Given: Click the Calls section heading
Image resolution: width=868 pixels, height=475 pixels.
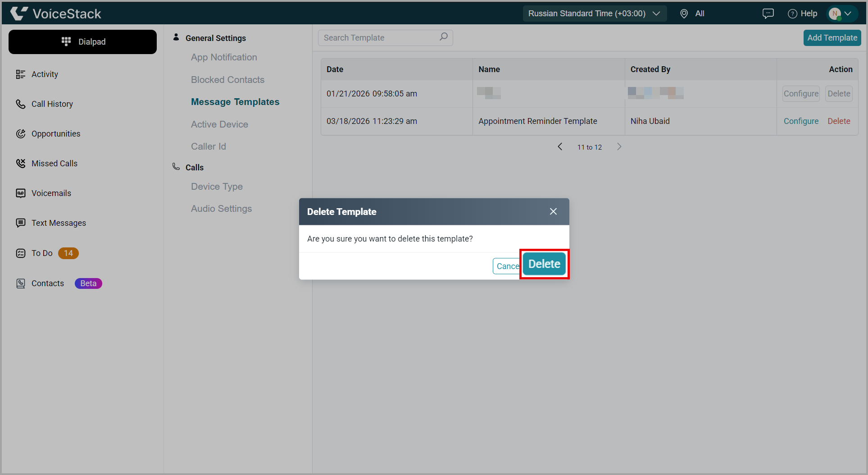Looking at the screenshot, I should [195, 168].
